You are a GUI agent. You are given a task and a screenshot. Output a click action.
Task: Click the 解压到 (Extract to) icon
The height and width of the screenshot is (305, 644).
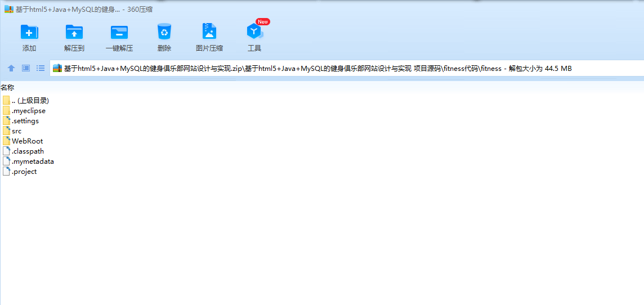[74, 32]
